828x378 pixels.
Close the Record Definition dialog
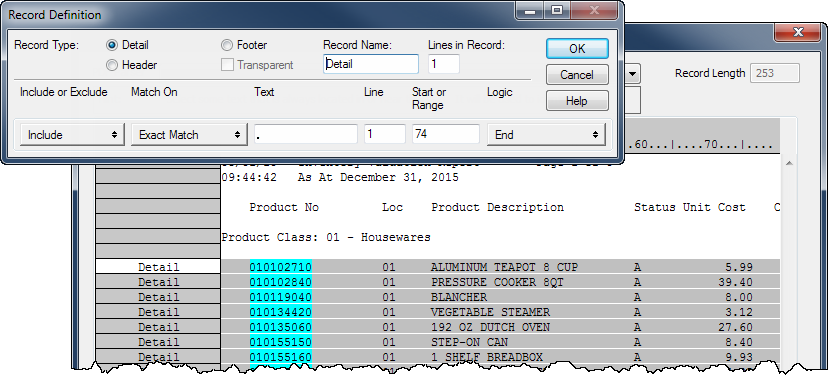coord(594,10)
